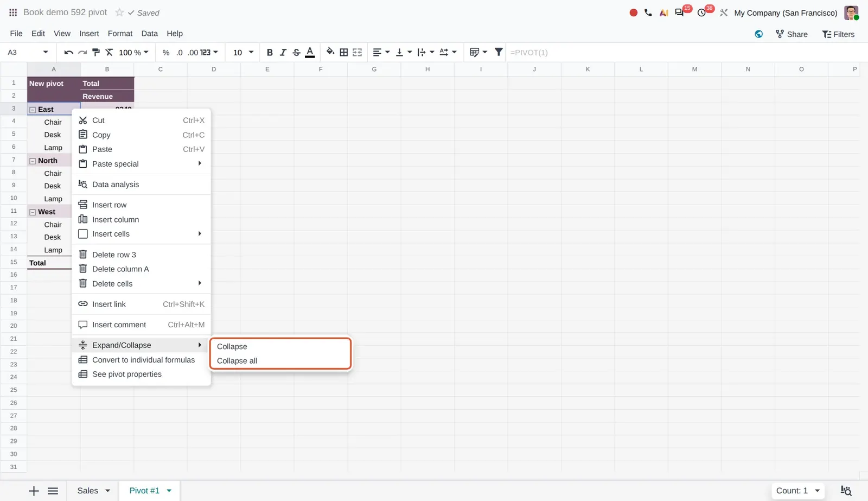The image size is (868, 501).
Task: Toggle strikethrough formatting
Action: pos(296,53)
